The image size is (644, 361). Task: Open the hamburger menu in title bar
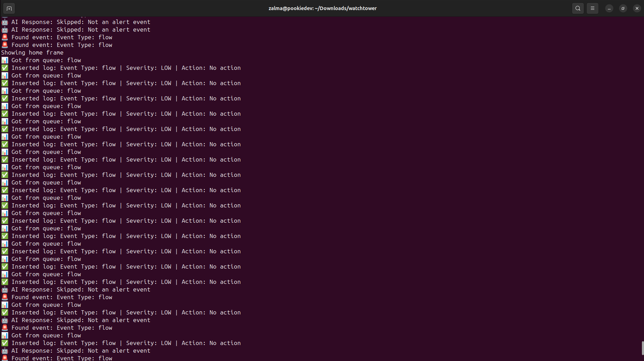[x=593, y=8]
